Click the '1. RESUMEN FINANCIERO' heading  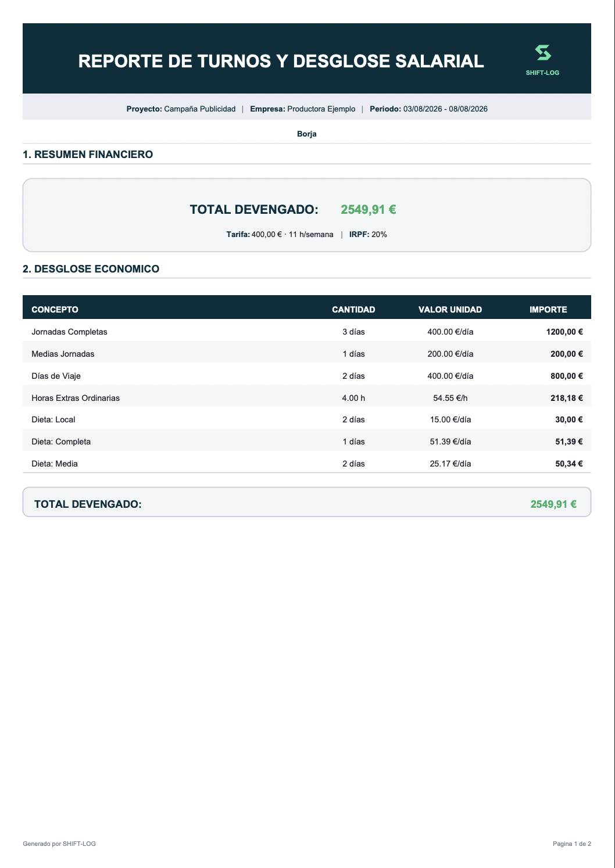coord(88,155)
